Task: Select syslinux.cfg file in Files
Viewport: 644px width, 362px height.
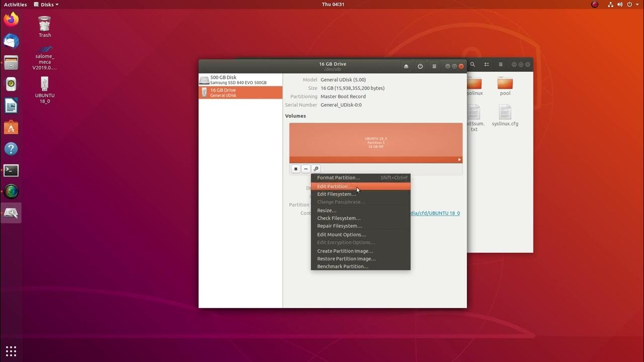Action: point(505,115)
